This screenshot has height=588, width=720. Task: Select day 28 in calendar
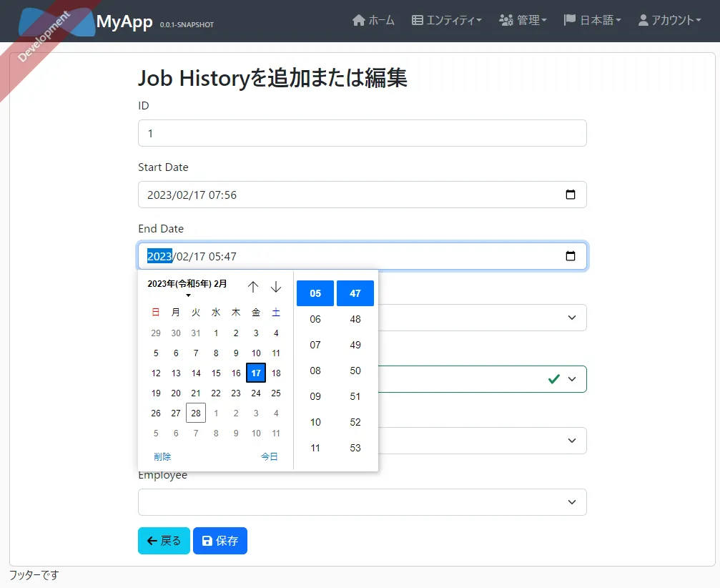pyautogui.click(x=196, y=413)
